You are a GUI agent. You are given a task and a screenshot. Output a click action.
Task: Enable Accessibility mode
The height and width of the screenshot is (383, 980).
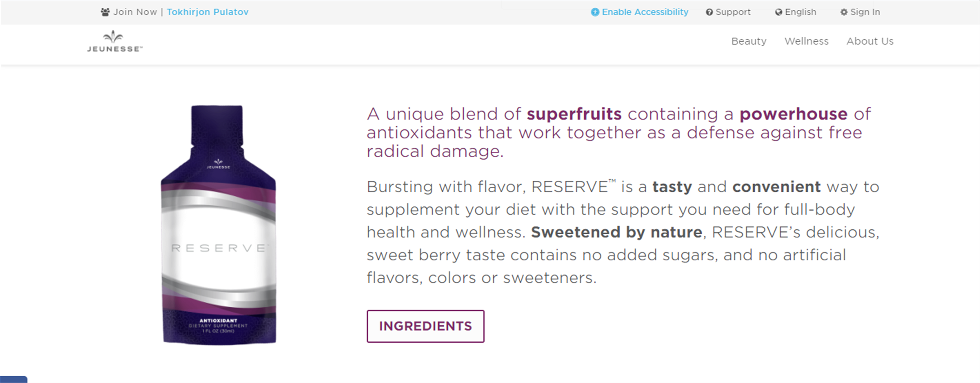point(645,12)
